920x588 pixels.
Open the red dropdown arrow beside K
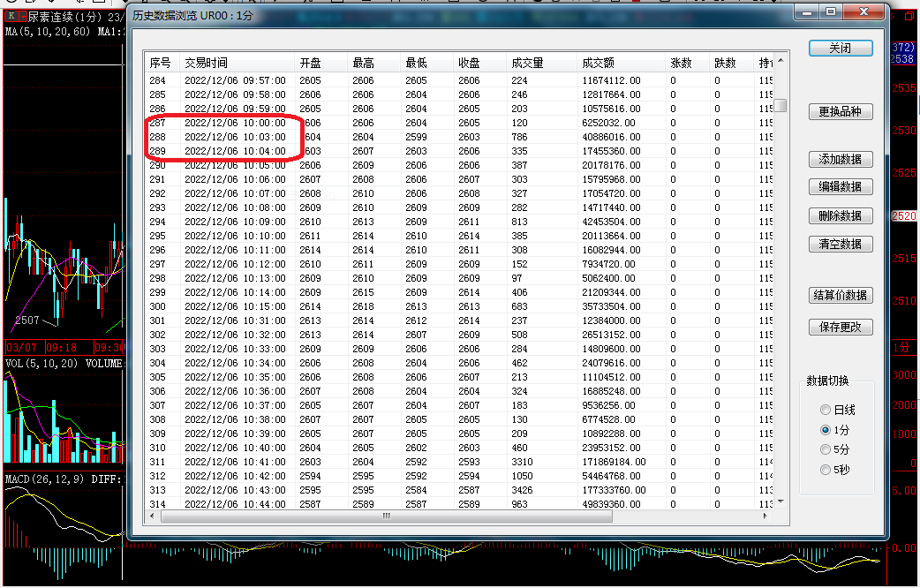tap(22, 17)
